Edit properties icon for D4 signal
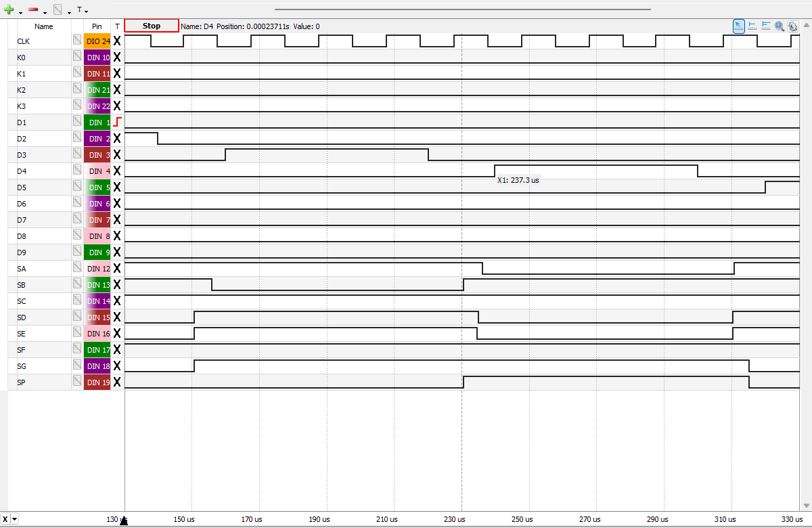Screen dimensions: 812x528 (x=78, y=171)
